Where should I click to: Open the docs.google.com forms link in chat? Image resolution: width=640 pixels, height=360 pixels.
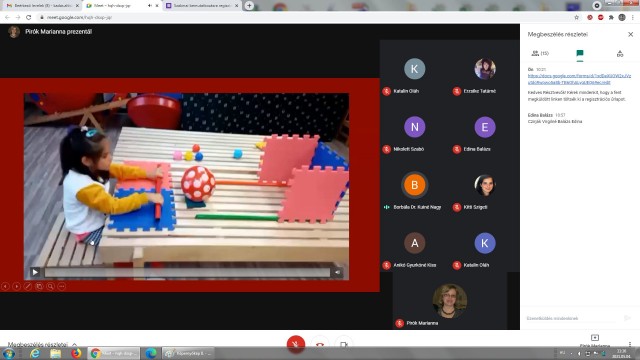[x=579, y=79]
